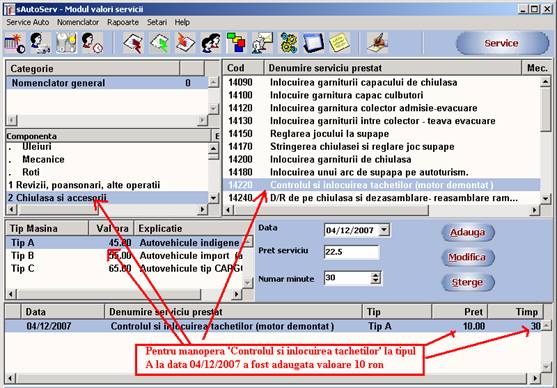Click services list horizontal scrollbar

(x=382, y=210)
